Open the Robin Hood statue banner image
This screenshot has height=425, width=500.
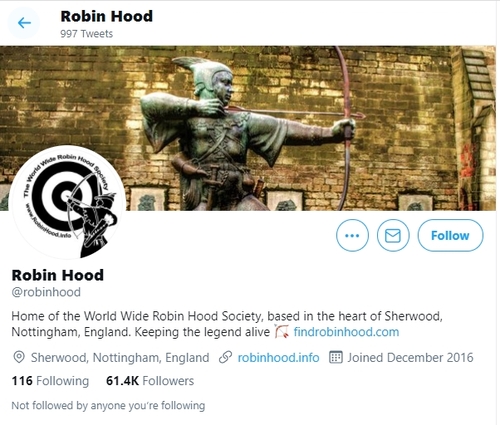(x=248, y=128)
